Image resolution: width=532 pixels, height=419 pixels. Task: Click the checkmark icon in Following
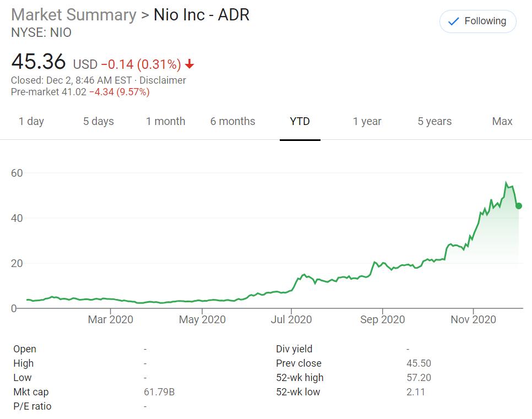coord(454,21)
